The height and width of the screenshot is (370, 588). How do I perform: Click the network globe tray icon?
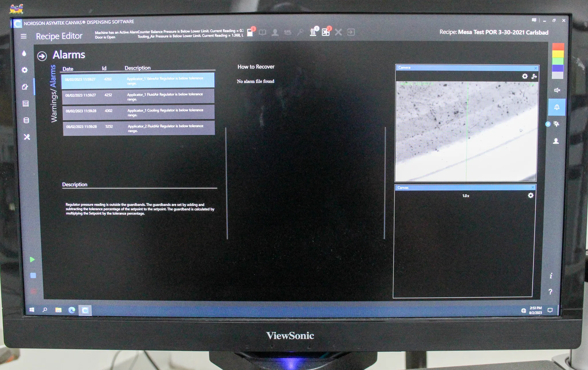pos(523,311)
